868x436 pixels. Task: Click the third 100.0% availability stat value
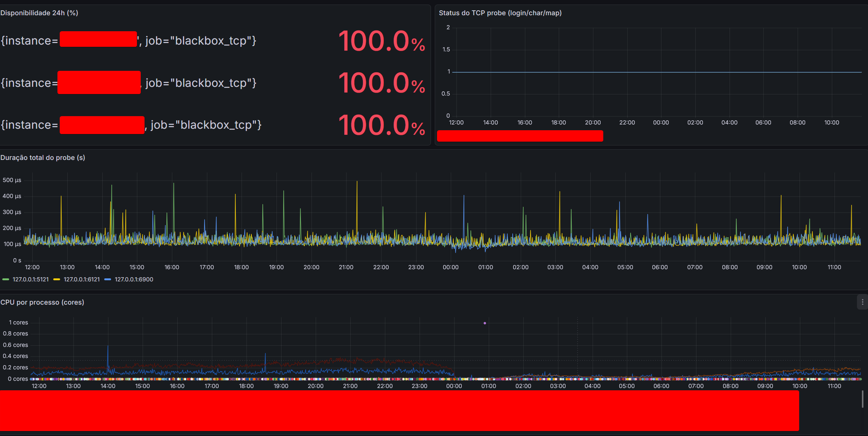[x=381, y=125]
